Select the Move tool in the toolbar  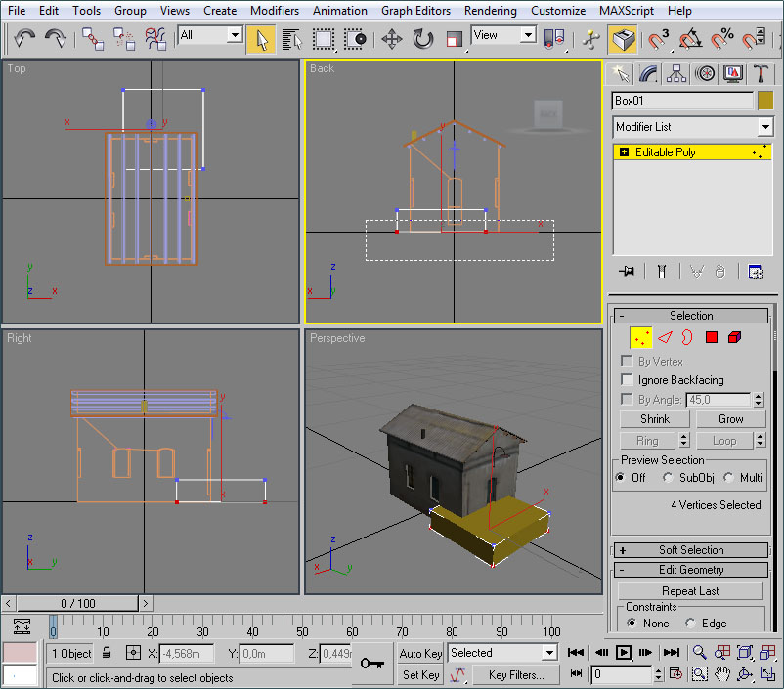392,39
